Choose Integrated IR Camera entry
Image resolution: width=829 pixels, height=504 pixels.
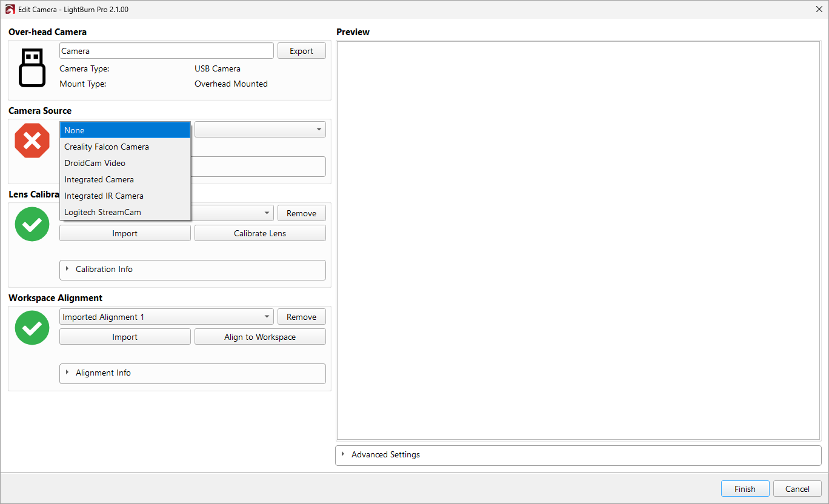[125, 196]
